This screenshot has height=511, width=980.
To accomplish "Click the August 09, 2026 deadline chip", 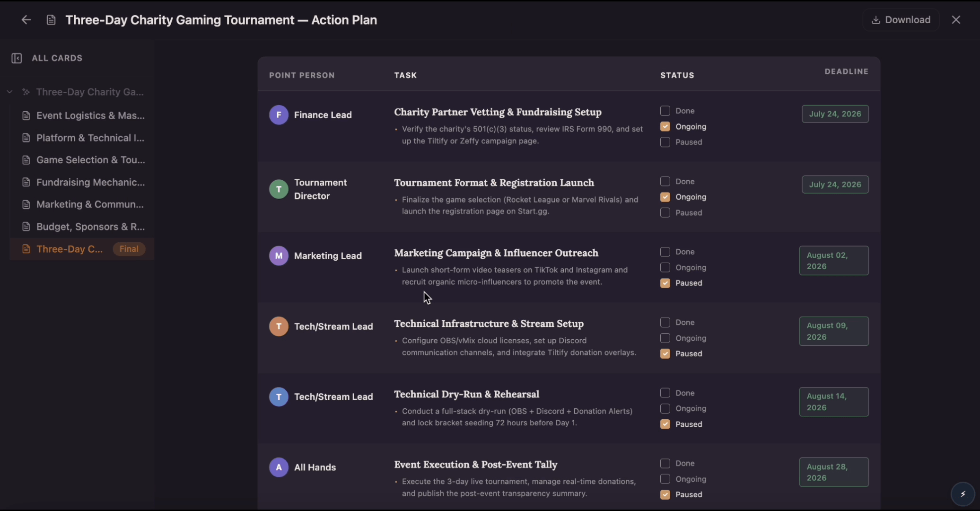I will [x=834, y=331].
